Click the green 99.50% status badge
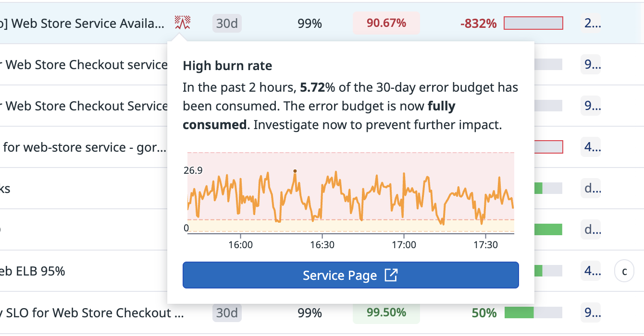The height and width of the screenshot is (336, 644). pyautogui.click(x=386, y=313)
